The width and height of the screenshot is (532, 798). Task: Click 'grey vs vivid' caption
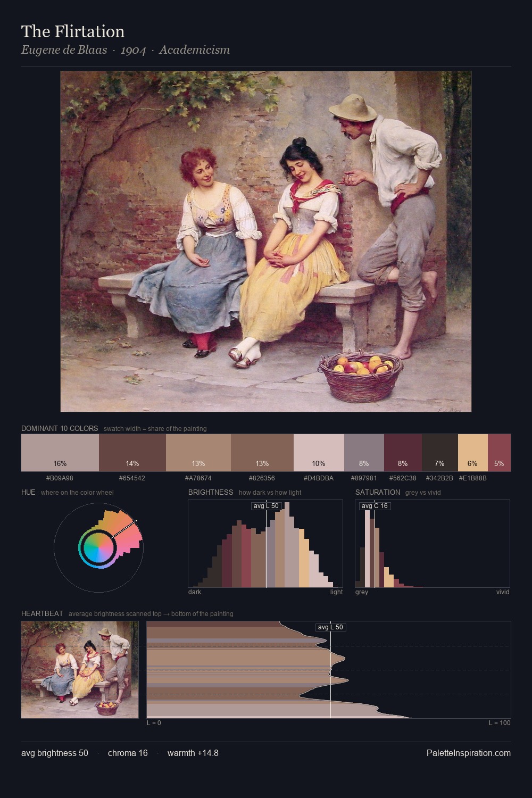click(423, 493)
